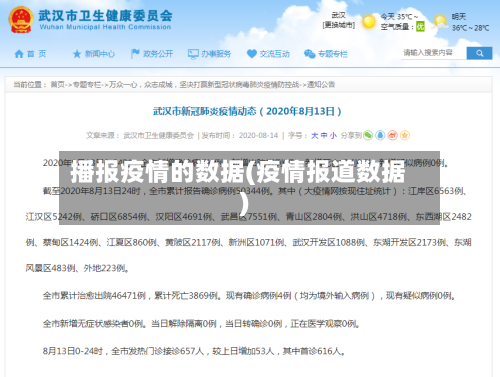Click the monitor icon beside 办事服务

193,54
